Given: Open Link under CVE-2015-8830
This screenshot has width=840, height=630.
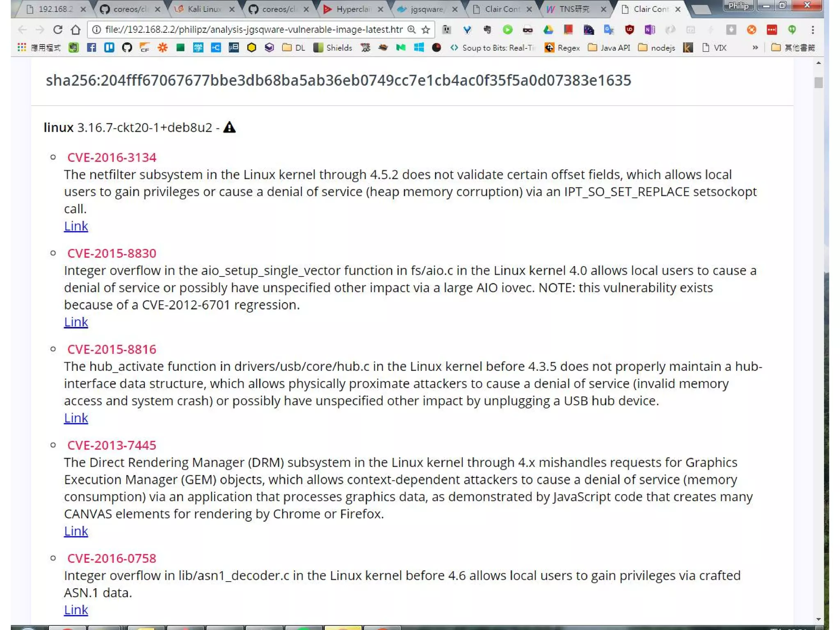Looking at the screenshot, I should coord(76,322).
